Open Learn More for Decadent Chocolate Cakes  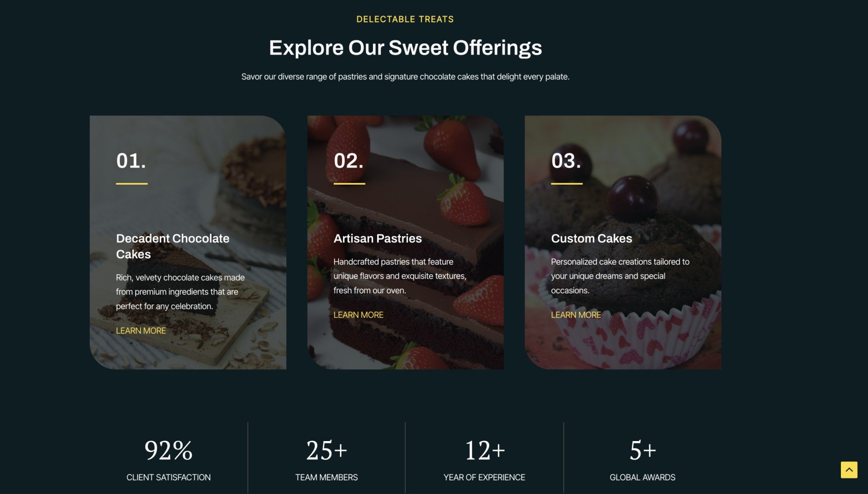pyautogui.click(x=141, y=331)
